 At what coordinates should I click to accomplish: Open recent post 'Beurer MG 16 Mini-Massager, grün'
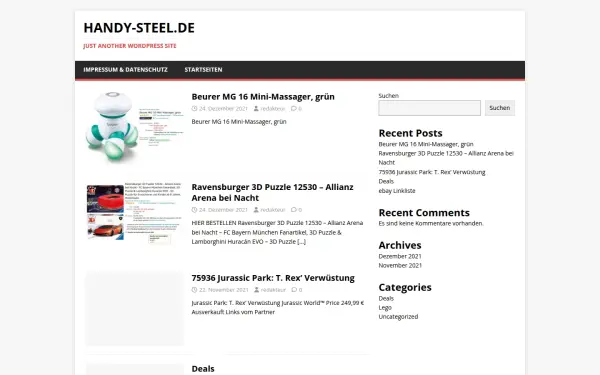426,144
